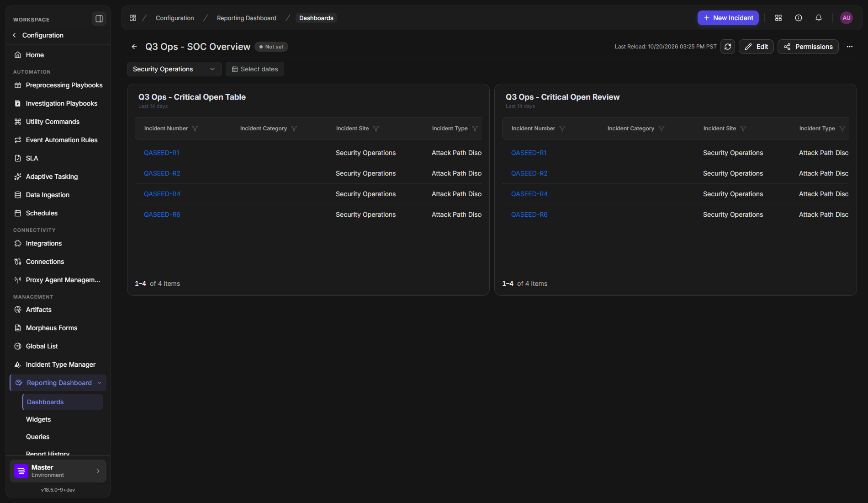Filter Incident Type in Critical Open Review

842,128
